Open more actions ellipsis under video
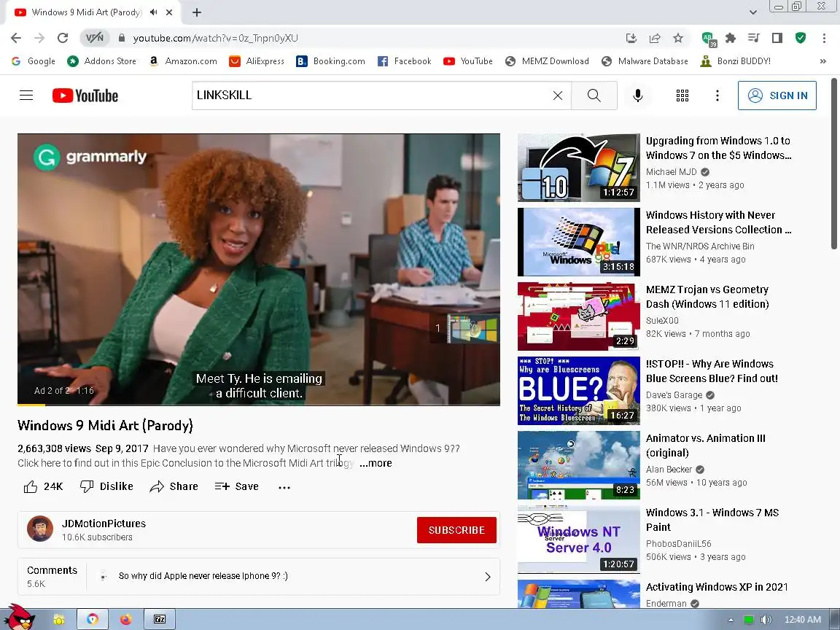Image resolution: width=840 pixels, height=630 pixels. pyautogui.click(x=284, y=487)
